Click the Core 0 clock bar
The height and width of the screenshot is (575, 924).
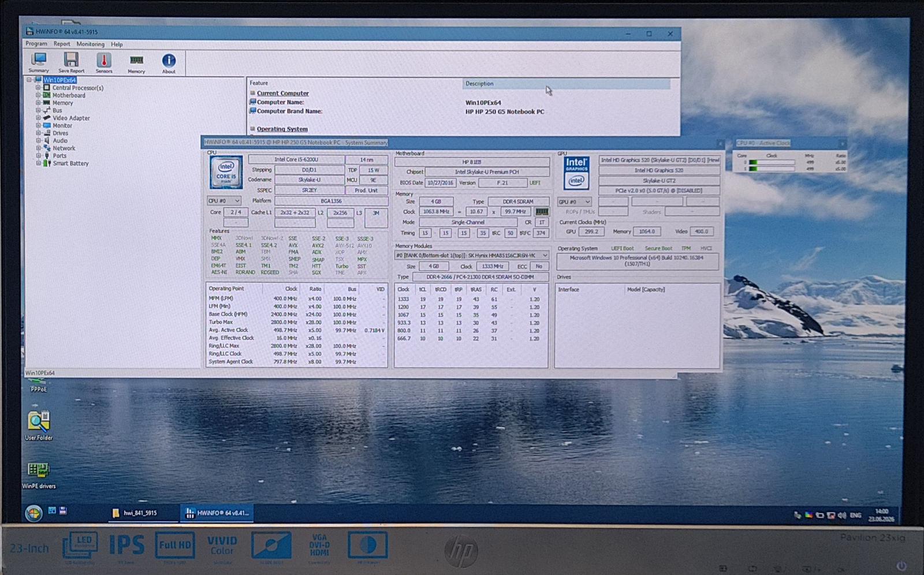pos(772,163)
